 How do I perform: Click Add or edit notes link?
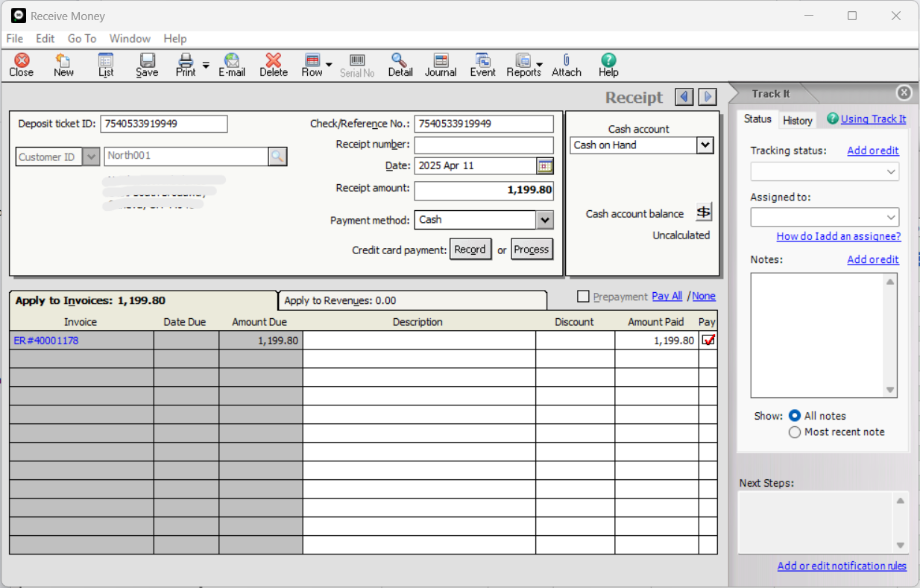point(873,259)
